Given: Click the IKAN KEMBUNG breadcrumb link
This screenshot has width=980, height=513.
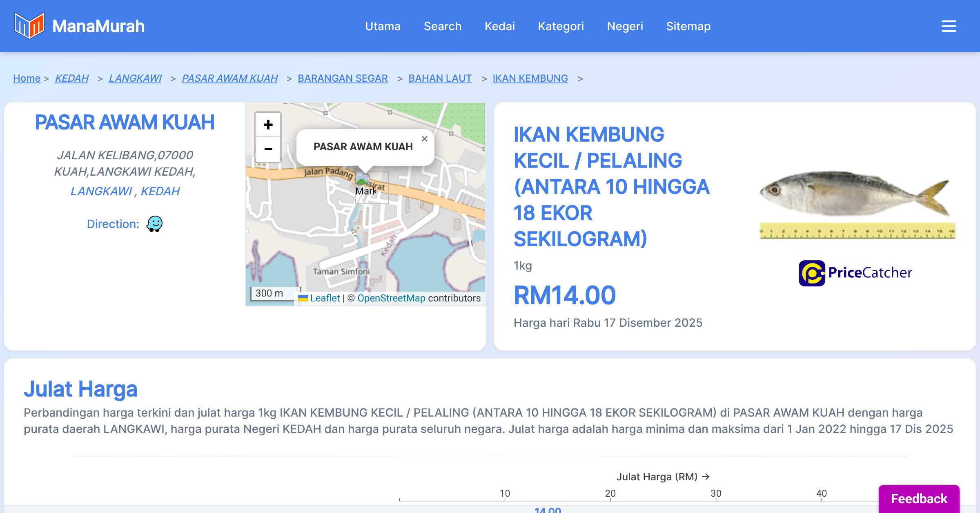Looking at the screenshot, I should [530, 78].
